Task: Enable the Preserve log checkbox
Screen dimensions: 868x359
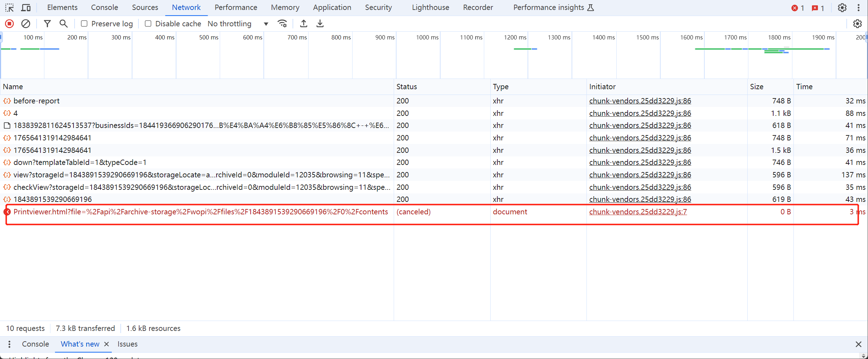Action: (84, 24)
